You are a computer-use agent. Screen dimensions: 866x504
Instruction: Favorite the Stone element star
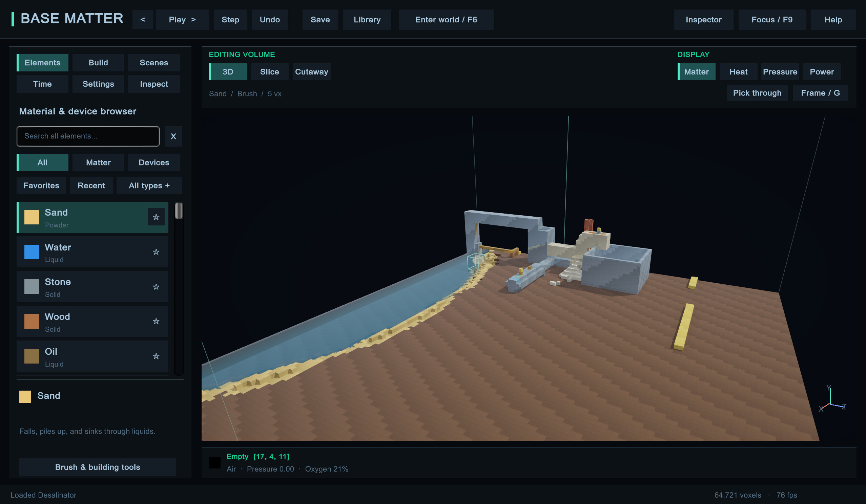156,287
